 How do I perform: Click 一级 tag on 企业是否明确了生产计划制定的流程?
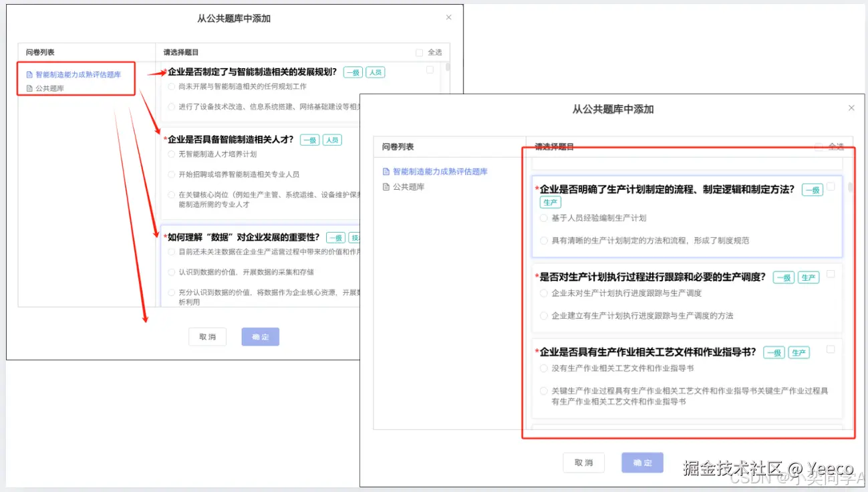(813, 190)
